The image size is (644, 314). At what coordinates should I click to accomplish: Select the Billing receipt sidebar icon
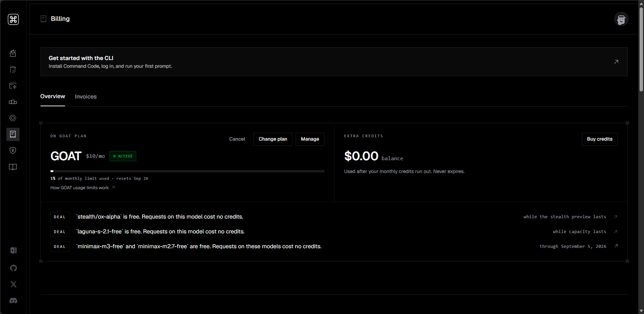[x=13, y=134]
